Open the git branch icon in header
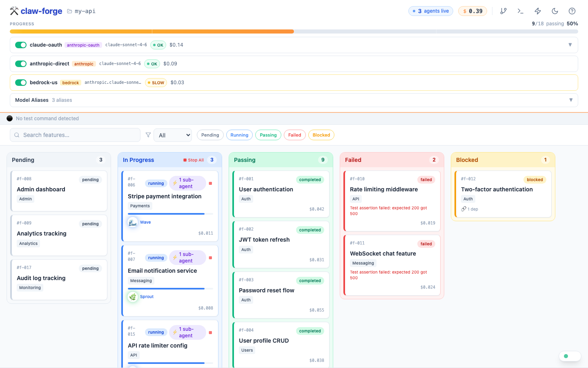Screen dimensions: 588x368 [503, 11]
